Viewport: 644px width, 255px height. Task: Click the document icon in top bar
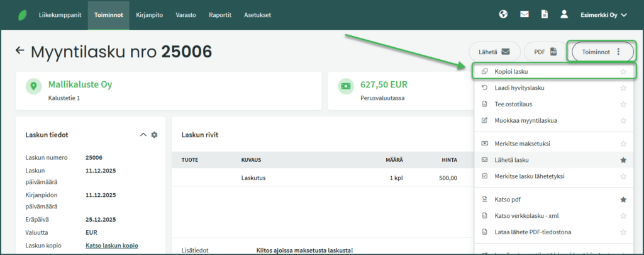coord(545,14)
